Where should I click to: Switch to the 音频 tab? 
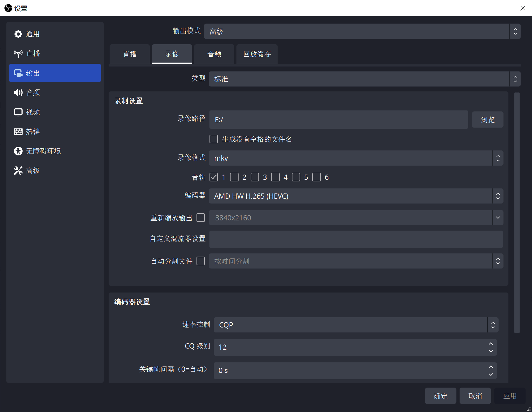coord(214,54)
